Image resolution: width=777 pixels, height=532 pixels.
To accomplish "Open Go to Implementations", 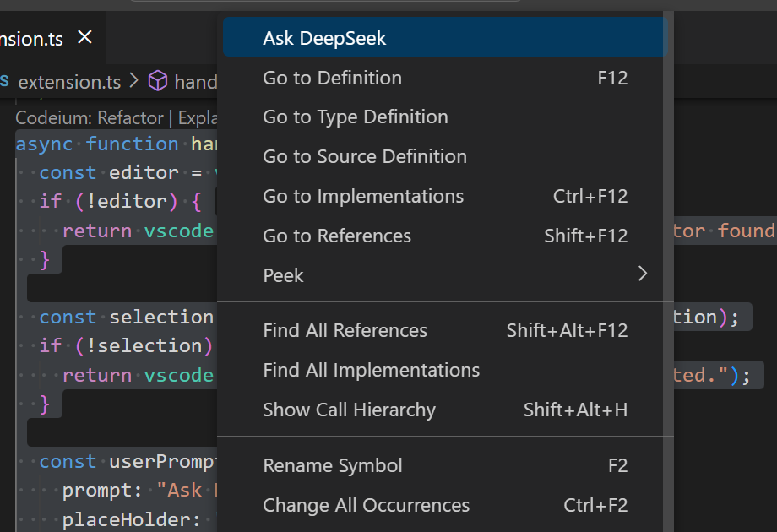I will pos(363,196).
